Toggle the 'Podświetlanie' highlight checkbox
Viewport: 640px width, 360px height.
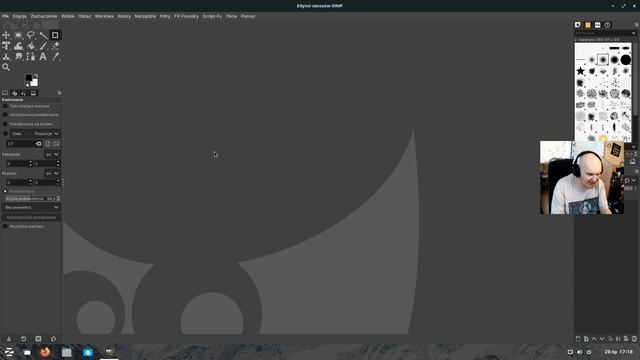[x=5, y=191]
